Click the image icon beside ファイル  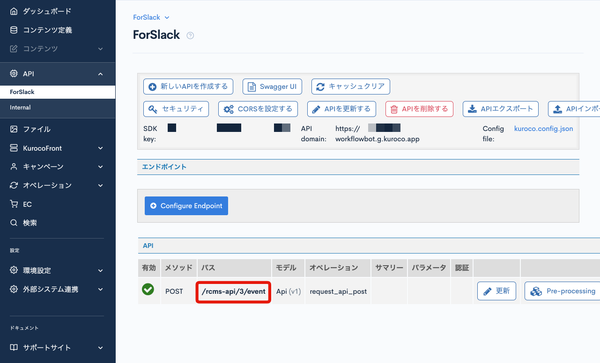pyautogui.click(x=14, y=129)
